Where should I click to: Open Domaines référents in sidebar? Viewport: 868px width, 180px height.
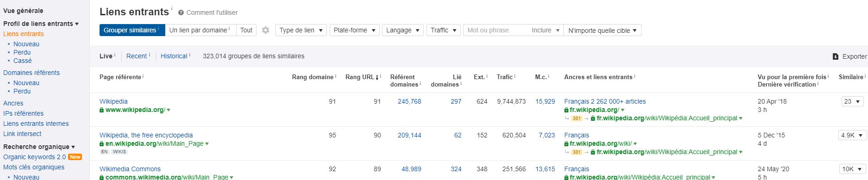(x=31, y=73)
